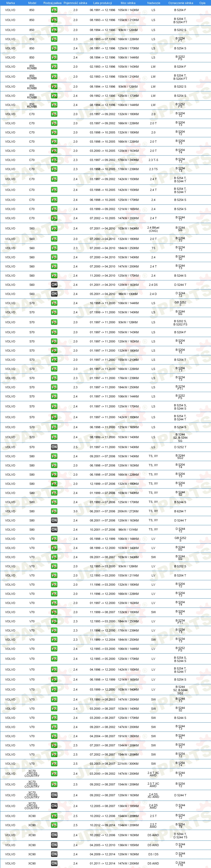Select the body cell 2.4 Bifuel (CNG)
Image resolution: width=211 pixels, height=868 pixels.
pos(153,229)
